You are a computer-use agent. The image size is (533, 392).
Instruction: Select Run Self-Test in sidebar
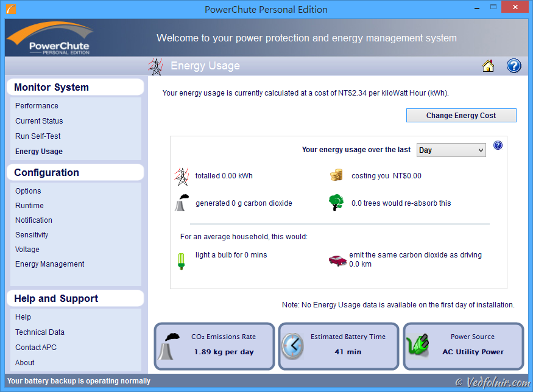(x=38, y=136)
